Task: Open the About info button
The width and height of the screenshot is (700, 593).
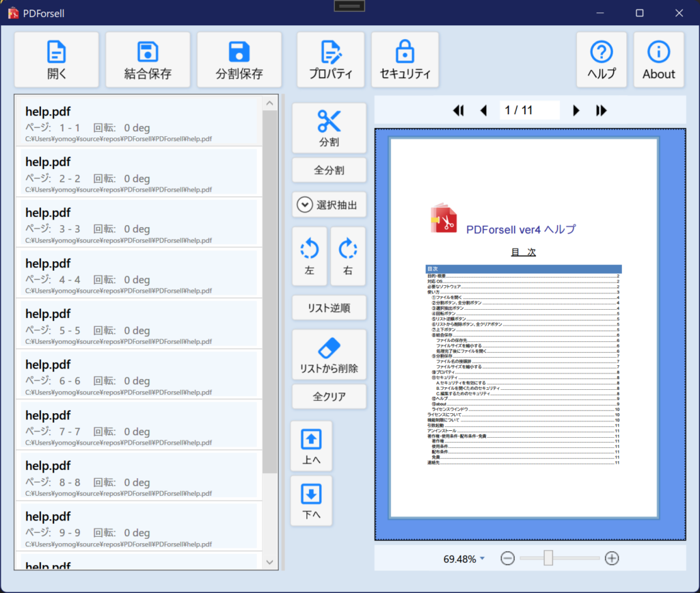Action: (x=658, y=60)
